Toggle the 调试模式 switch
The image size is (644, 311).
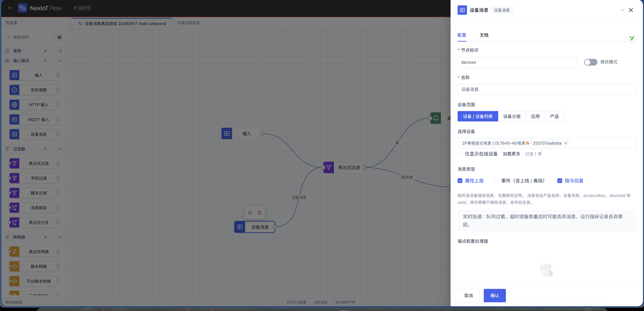click(590, 62)
